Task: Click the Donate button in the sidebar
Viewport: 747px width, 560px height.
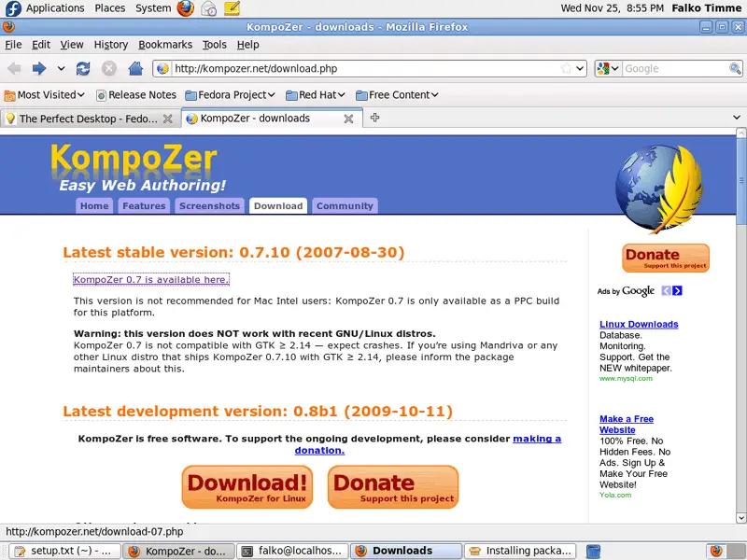Action: (x=666, y=258)
